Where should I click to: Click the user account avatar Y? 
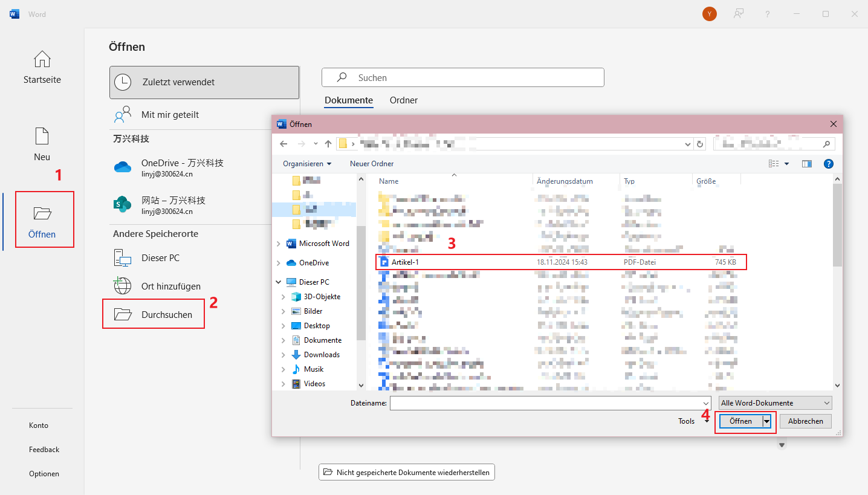(710, 14)
